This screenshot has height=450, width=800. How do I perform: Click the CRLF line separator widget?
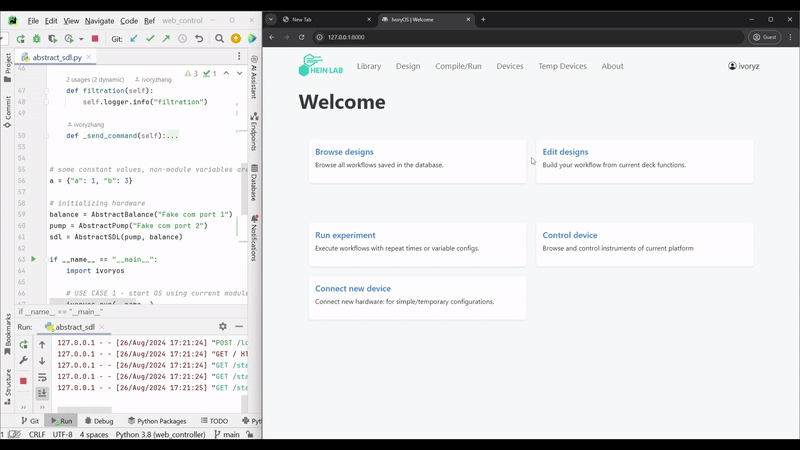[x=37, y=435]
